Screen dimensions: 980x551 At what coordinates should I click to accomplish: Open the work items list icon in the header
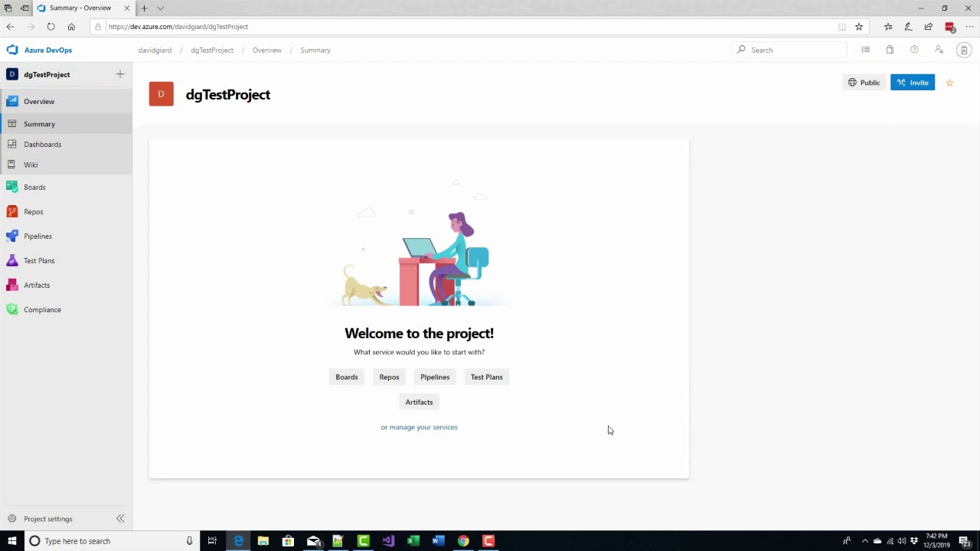[x=865, y=50]
